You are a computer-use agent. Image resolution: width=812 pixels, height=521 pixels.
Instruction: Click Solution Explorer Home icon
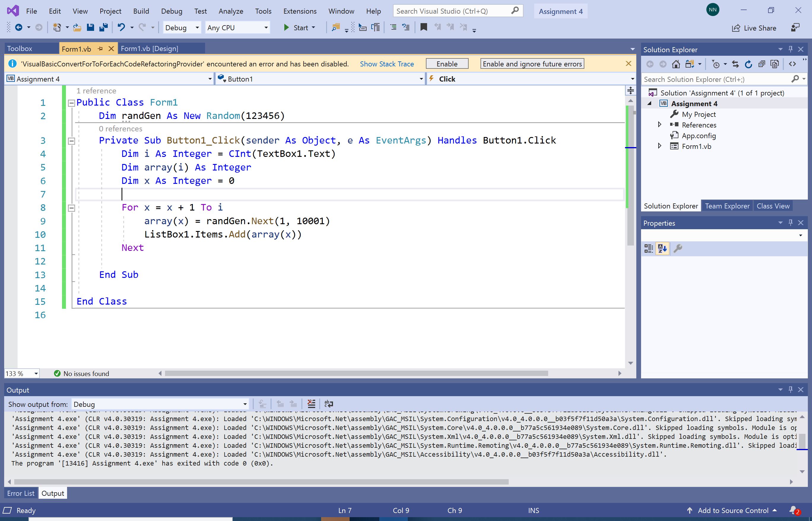[x=676, y=64]
